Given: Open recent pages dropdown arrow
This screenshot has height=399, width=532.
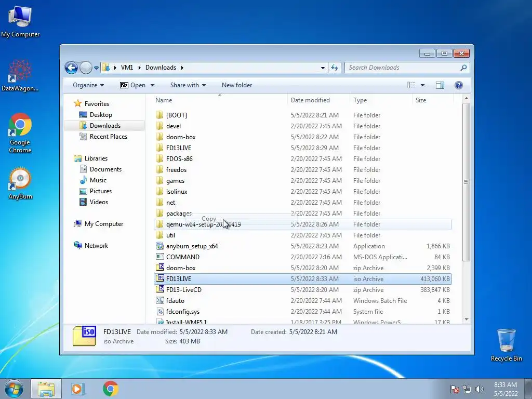Looking at the screenshot, I should (x=96, y=68).
